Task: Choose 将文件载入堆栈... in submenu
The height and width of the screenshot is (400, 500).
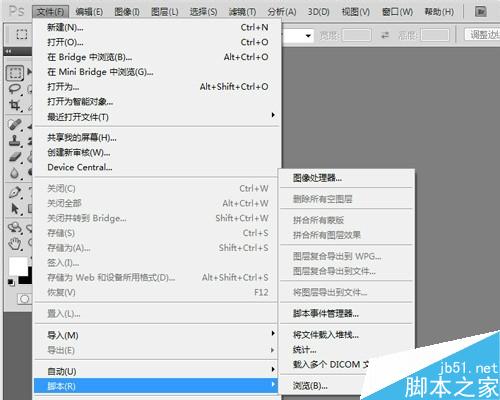Action: coord(347,335)
